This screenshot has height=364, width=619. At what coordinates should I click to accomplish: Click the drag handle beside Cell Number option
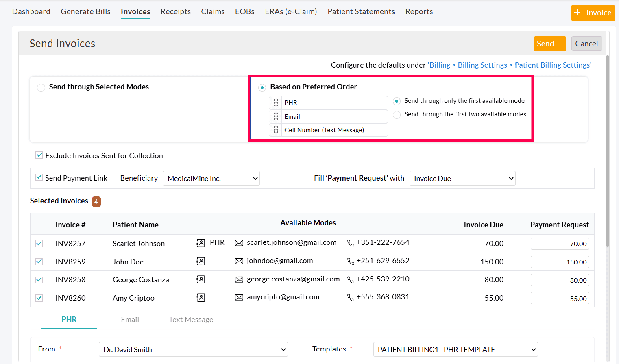pyautogui.click(x=276, y=130)
